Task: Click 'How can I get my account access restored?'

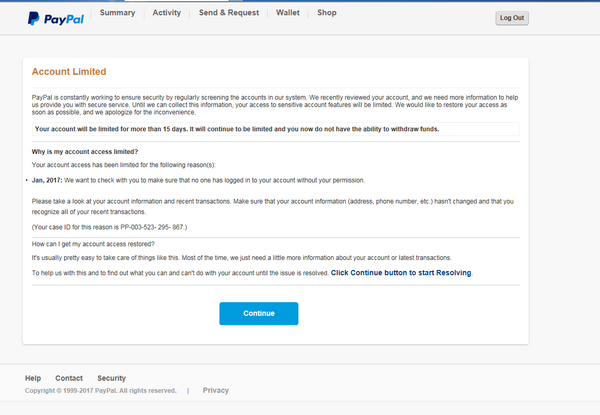Action: click(93, 244)
